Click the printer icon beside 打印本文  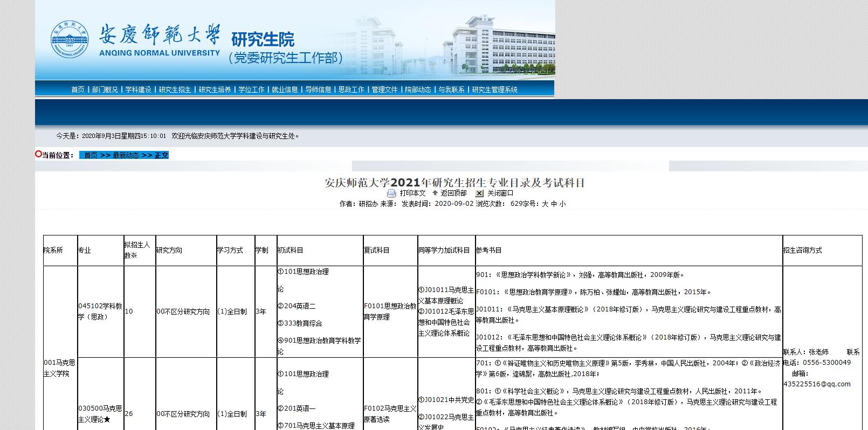coord(391,193)
